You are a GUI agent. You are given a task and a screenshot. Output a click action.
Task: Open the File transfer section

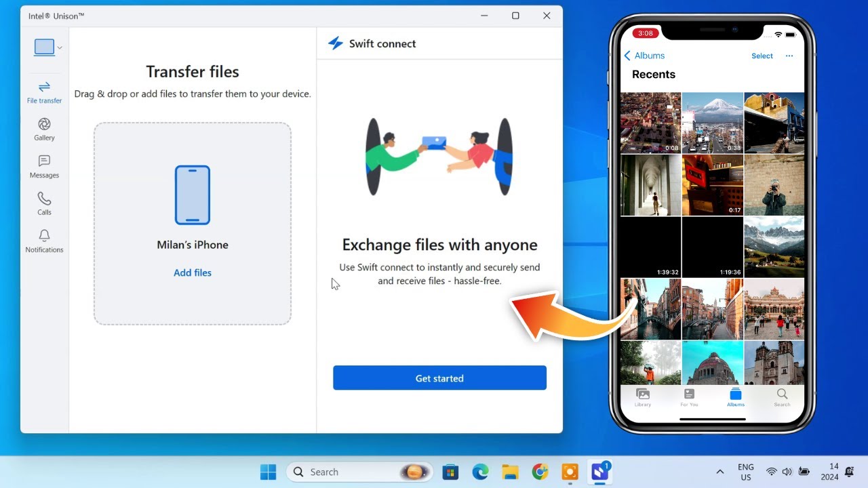tap(44, 92)
